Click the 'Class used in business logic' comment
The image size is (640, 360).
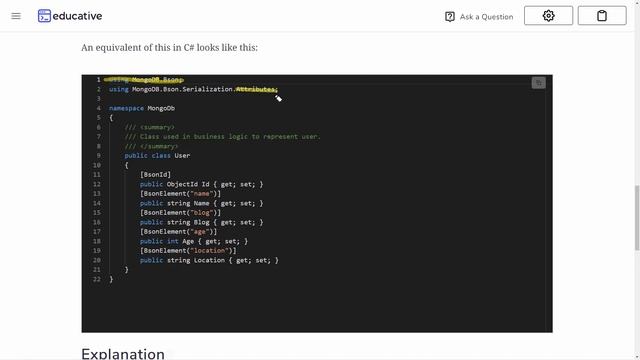click(222, 136)
